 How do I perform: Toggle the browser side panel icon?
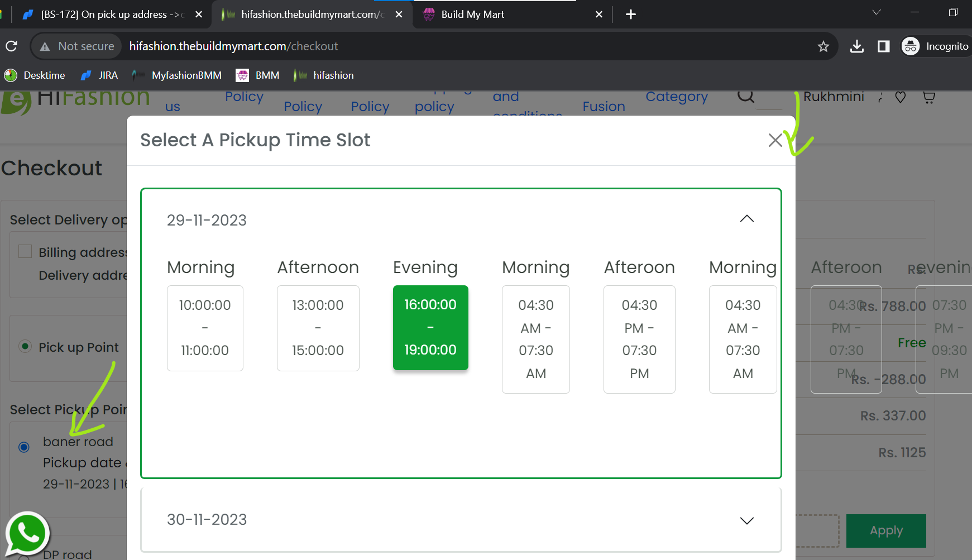pyautogui.click(x=883, y=46)
